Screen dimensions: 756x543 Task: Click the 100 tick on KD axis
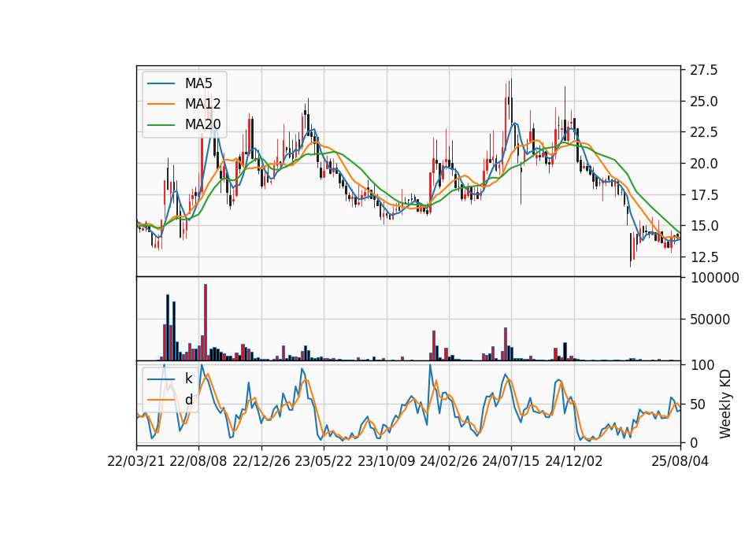[702, 365]
